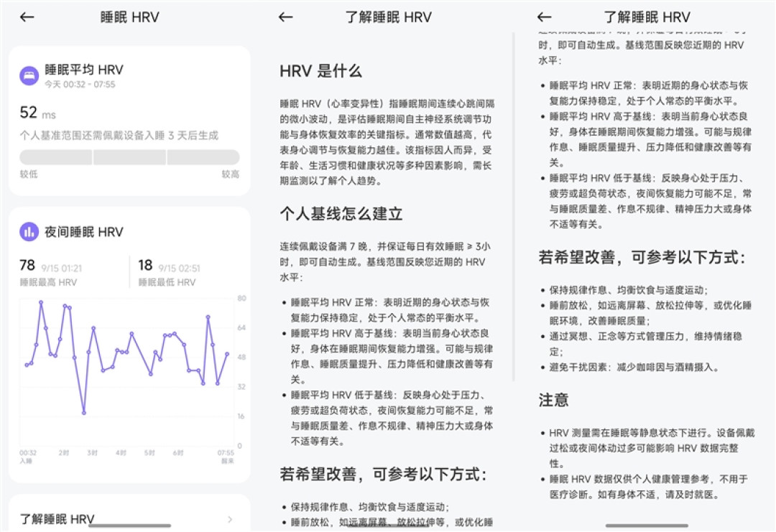Tap the 00:32 入睡 axis label

coord(28,457)
